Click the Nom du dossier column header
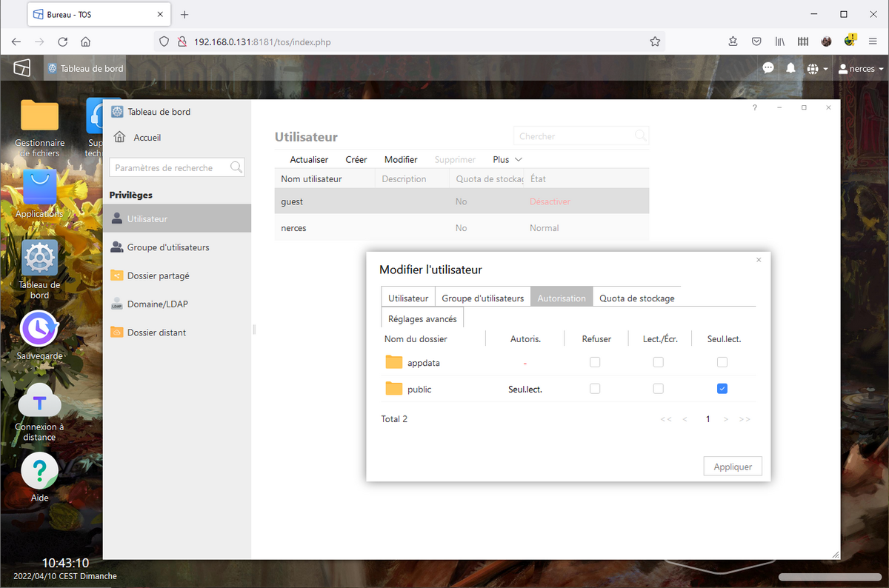Viewport: 889px width, 588px height. 416,338
